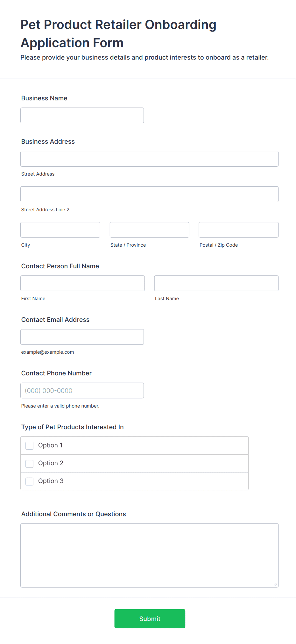Select the City input field
Image resolution: width=296 pixels, height=644 pixels.
pyautogui.click(x=60, y=229)
